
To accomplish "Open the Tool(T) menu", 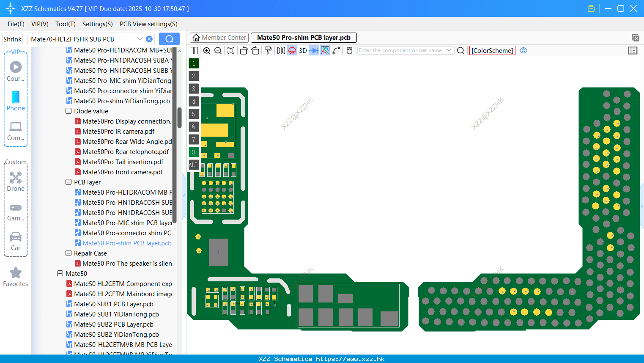I will 66,24.
